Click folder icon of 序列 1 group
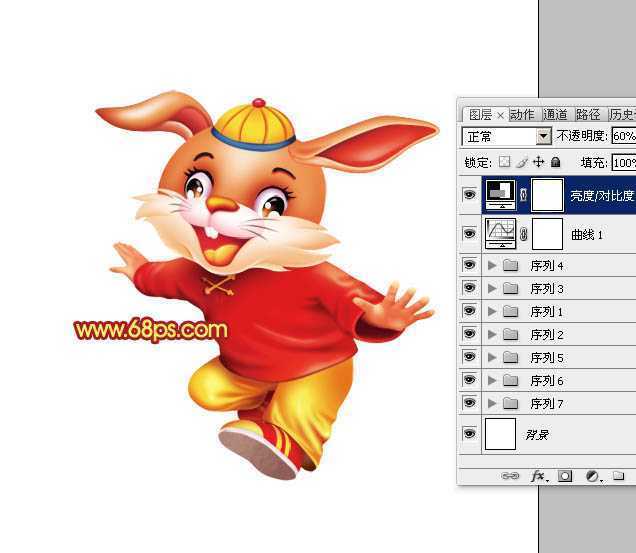Screen dimensions: 636x553 coord(510,312)
